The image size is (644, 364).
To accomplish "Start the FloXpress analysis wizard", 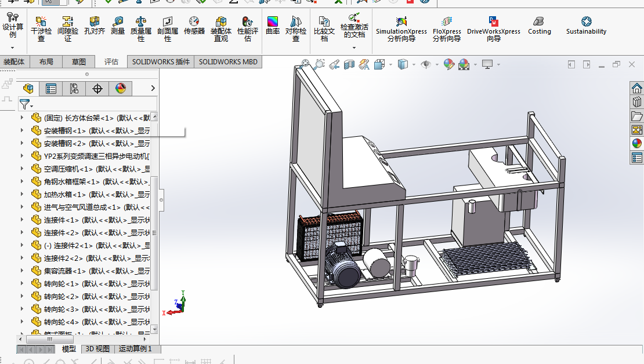I will (447, 29).
